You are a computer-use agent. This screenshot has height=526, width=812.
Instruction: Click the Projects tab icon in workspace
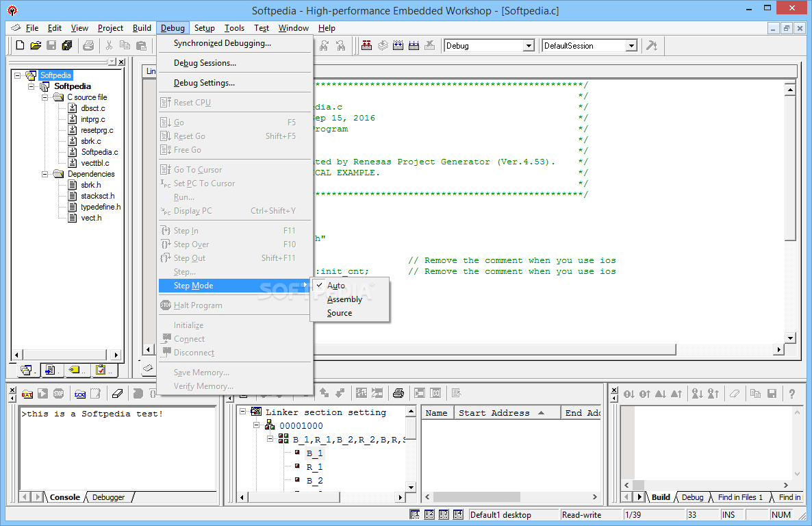pos(26,370)
